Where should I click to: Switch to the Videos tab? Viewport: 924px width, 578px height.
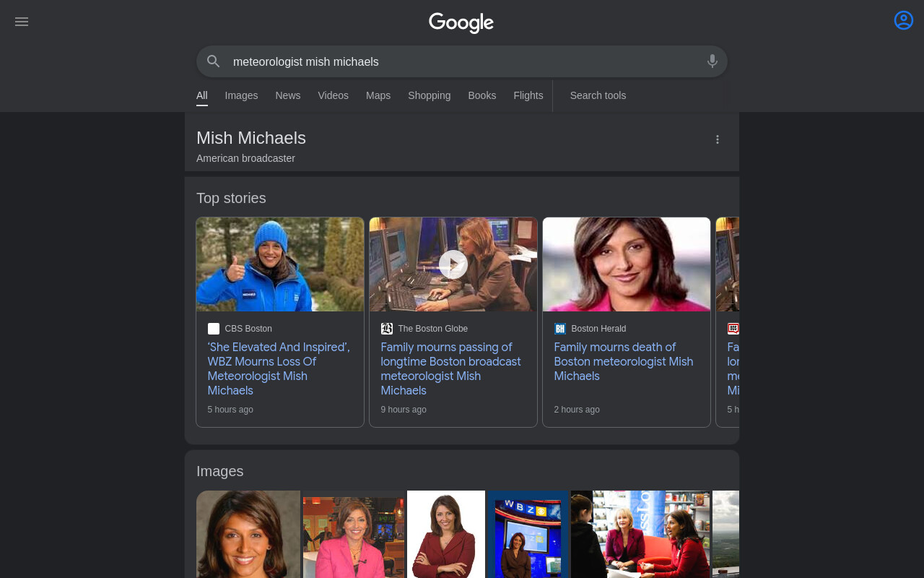coord(334,95)
